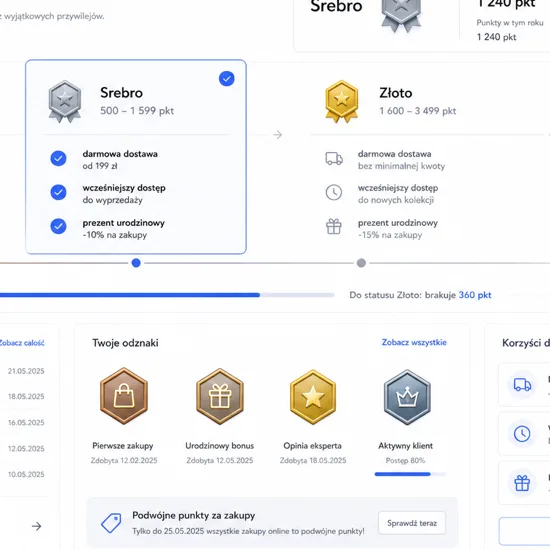
Task: Toggle the selected checkmark on the Srebro card
Action: (x=227, y=79)
